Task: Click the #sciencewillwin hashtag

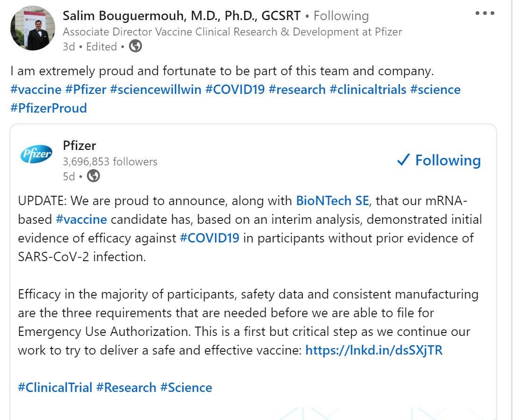Action: pyautogui.click(x=156, y=90)
